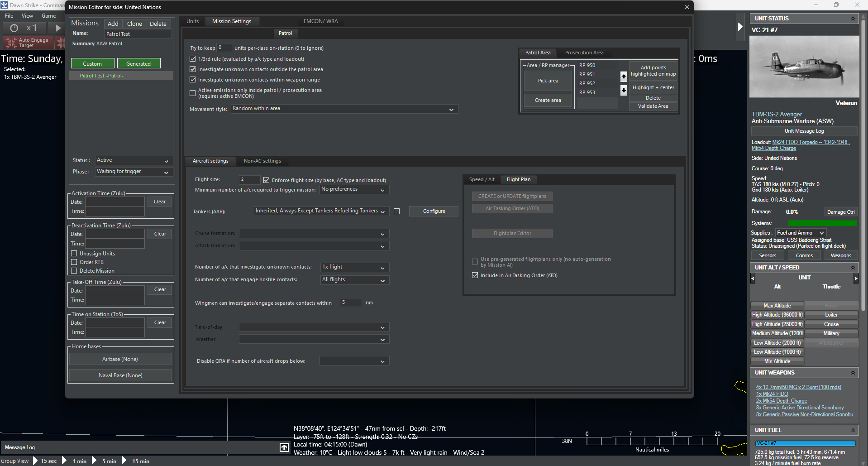
Task: Disable Include in Air Tasking Order (ATO)
Action: (x=475, y=275)
